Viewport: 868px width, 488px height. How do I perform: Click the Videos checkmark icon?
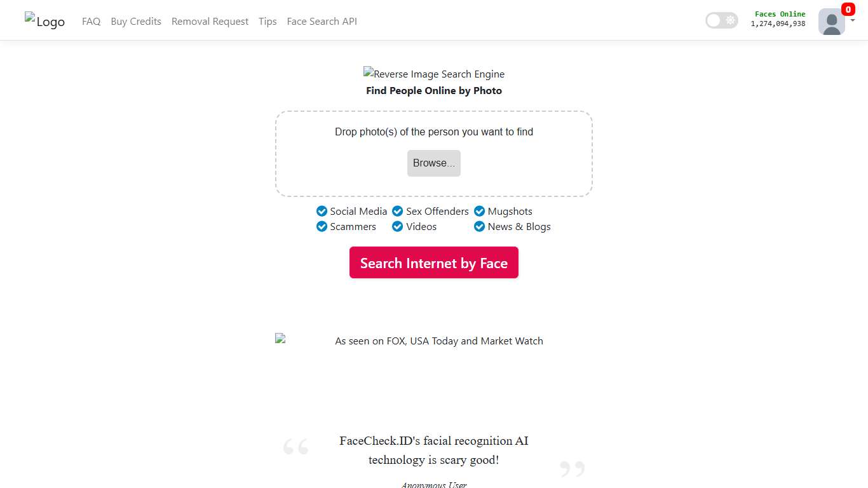coord(397,226)
